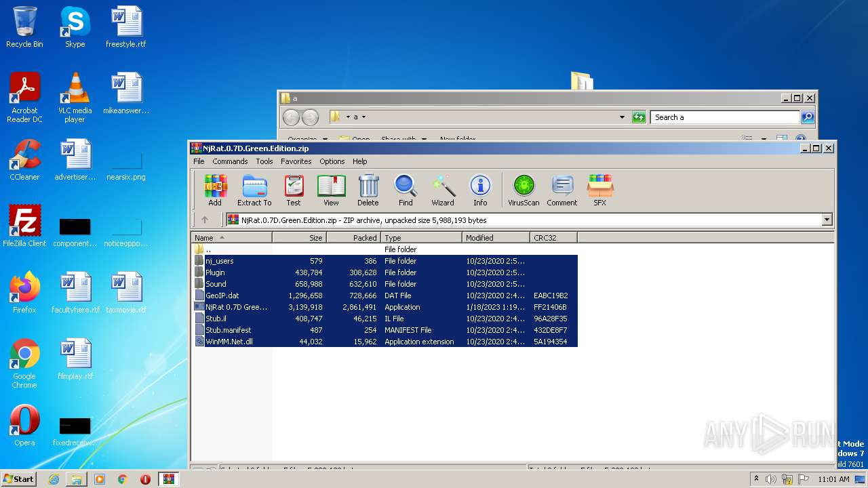868x488 pixels.
Task: Sort by Packed column header
Action: 354,237
